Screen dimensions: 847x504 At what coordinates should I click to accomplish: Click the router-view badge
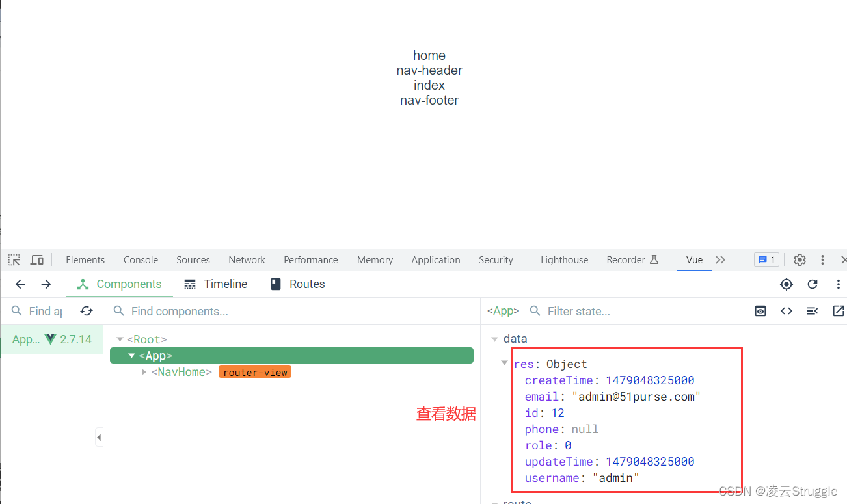point(255,372)
